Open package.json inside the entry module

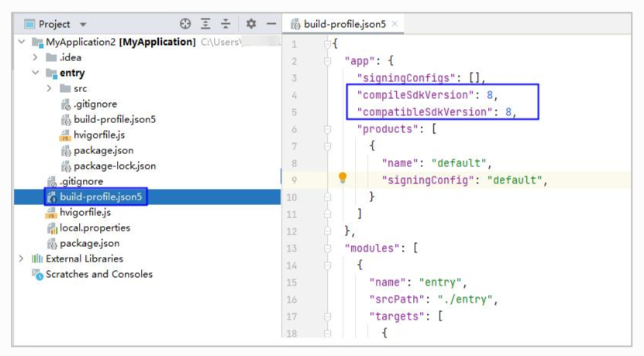104,150
